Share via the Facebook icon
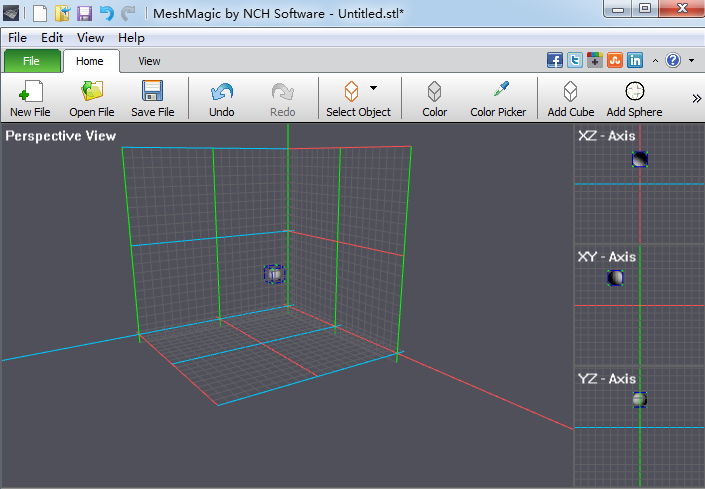The width and height of the screenshot is (705, 489). pyautogui.click(x=555, y=60)
